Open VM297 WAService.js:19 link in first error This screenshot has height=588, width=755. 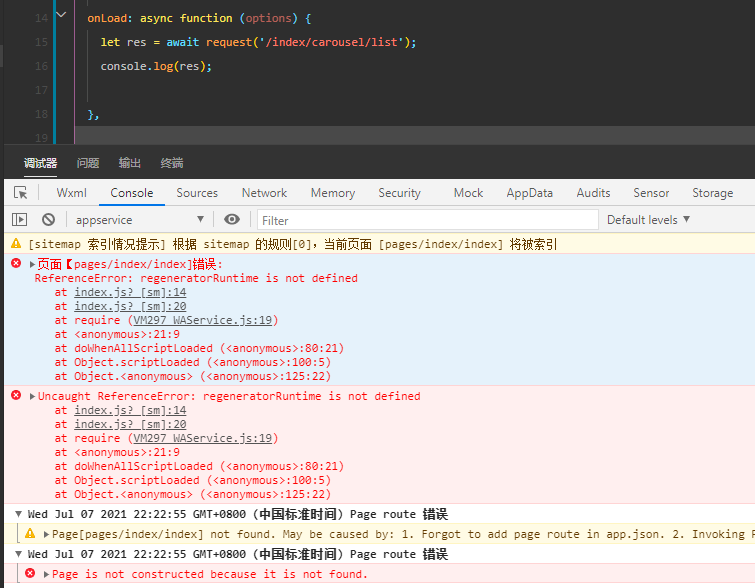[203, 320]
